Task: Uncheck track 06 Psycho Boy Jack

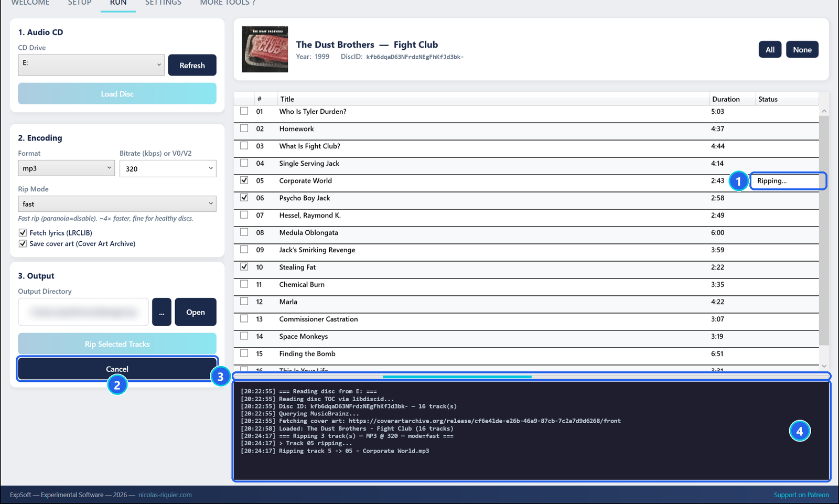Action: coord(244,198)
